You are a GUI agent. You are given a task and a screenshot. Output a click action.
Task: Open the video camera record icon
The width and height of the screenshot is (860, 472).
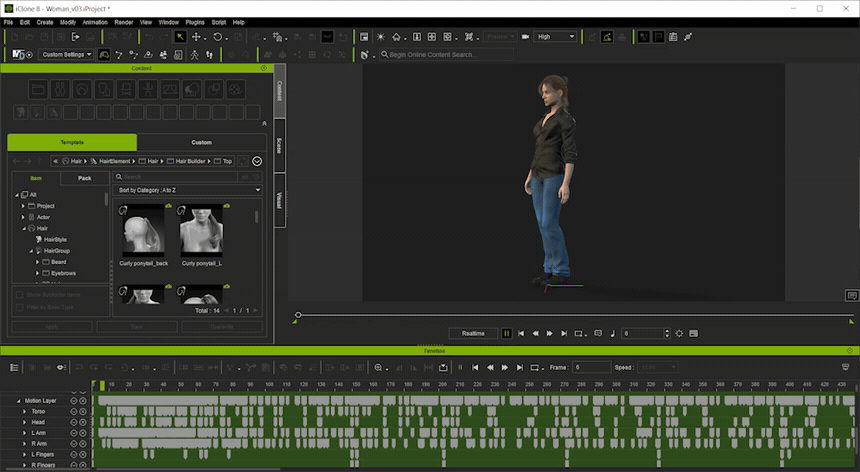point(525,37)
